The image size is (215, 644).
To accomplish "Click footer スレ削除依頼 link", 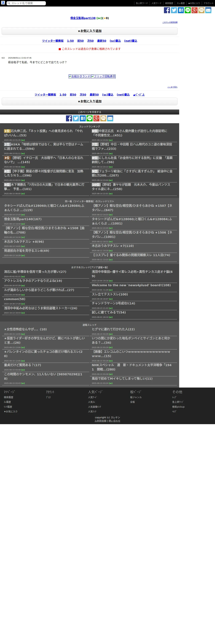I will pyautogui.click(x=101, y=421).
